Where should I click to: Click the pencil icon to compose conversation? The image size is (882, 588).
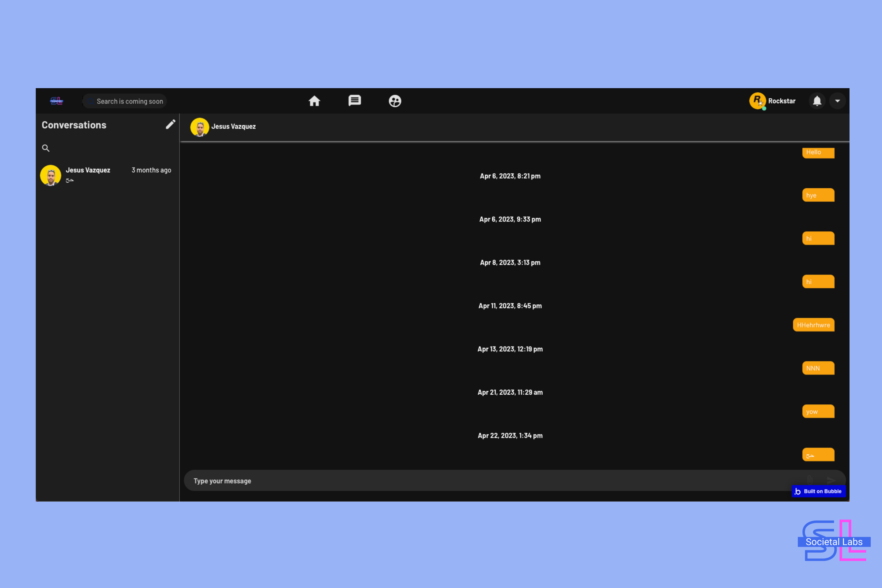170,124
